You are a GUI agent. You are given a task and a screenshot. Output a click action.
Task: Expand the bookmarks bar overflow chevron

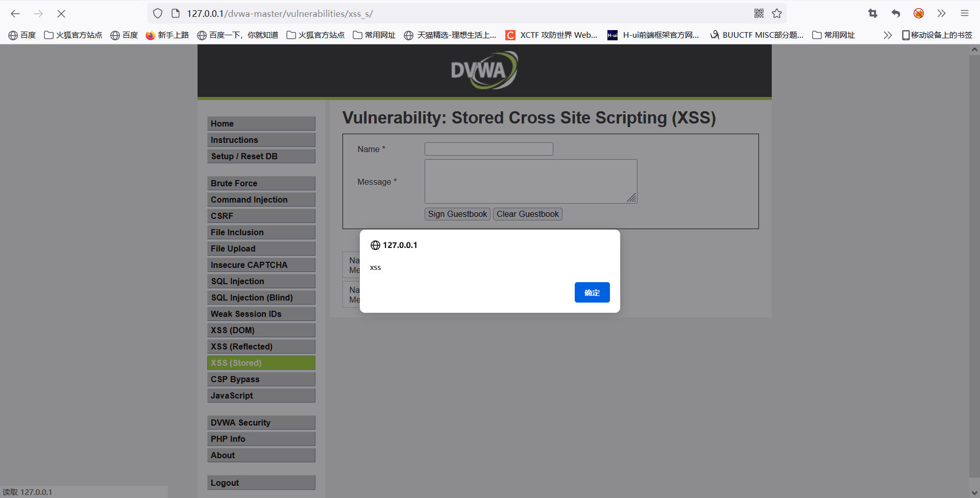click(x=887, y=35)
